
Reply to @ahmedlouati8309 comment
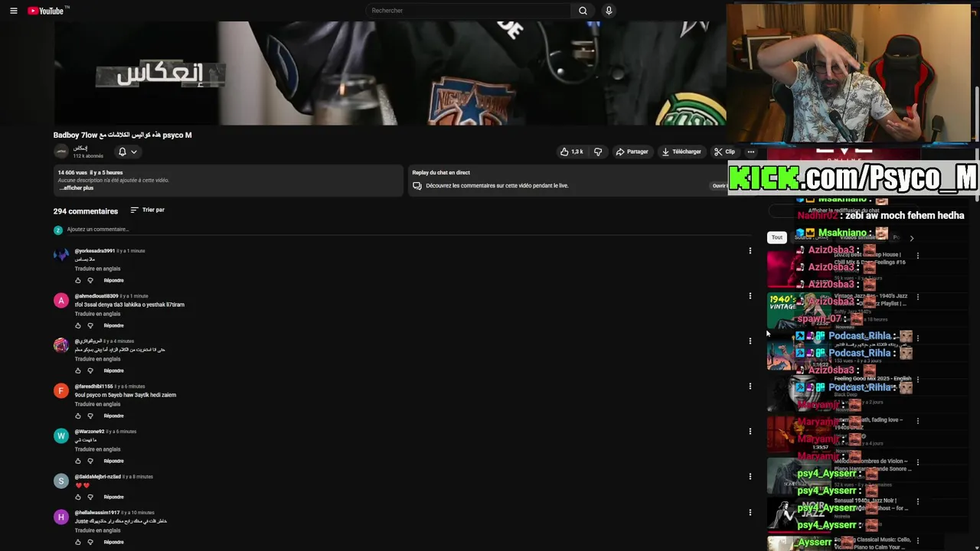click(113, 325)
